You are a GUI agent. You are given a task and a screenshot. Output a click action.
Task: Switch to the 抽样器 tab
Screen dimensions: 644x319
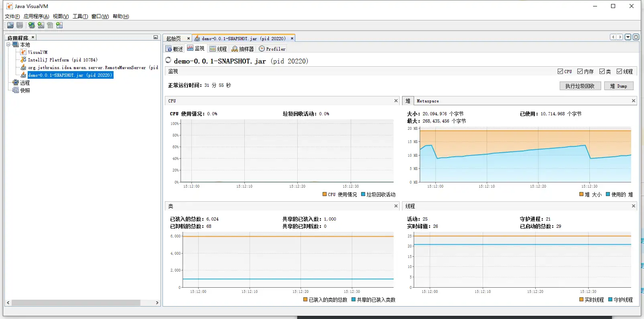point(243,49)
